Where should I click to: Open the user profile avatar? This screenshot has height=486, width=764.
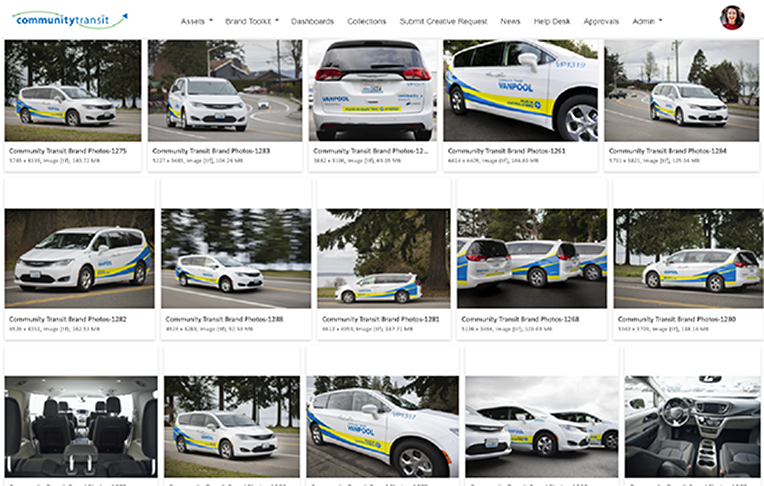pyautogui.click(x=732, y=18)
